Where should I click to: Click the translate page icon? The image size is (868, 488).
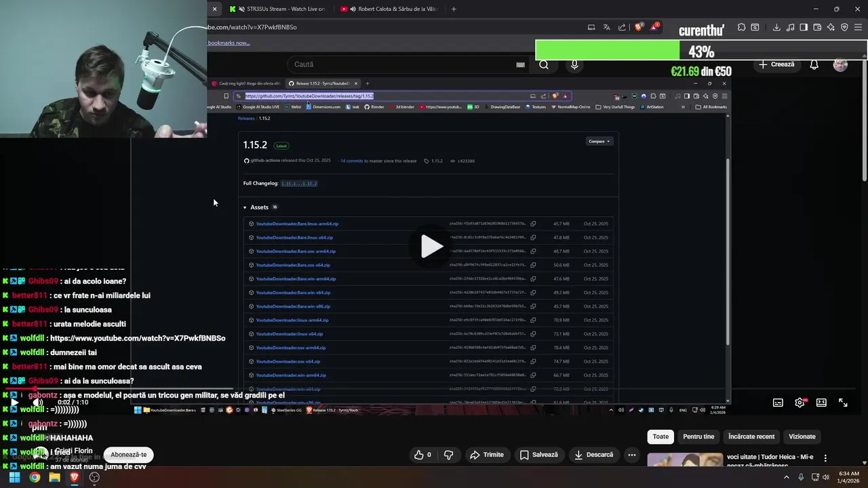pos(607,27)
